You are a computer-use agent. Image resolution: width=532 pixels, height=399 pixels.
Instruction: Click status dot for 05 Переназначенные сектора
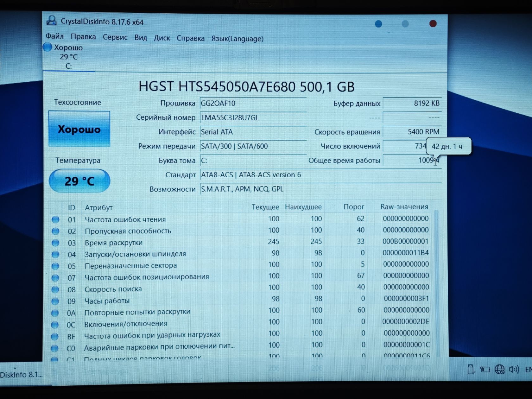pyautogui.click(x=55, y=266)
